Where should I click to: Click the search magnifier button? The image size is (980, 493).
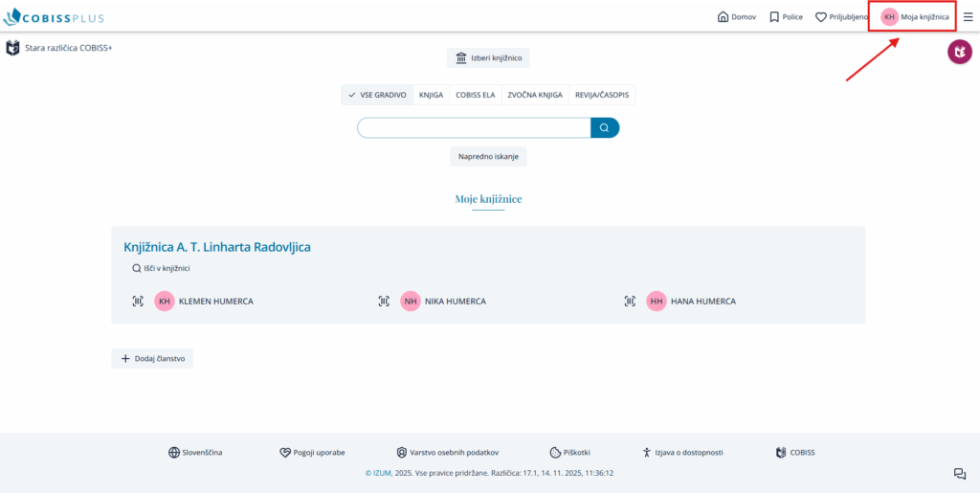coord(605,127)
